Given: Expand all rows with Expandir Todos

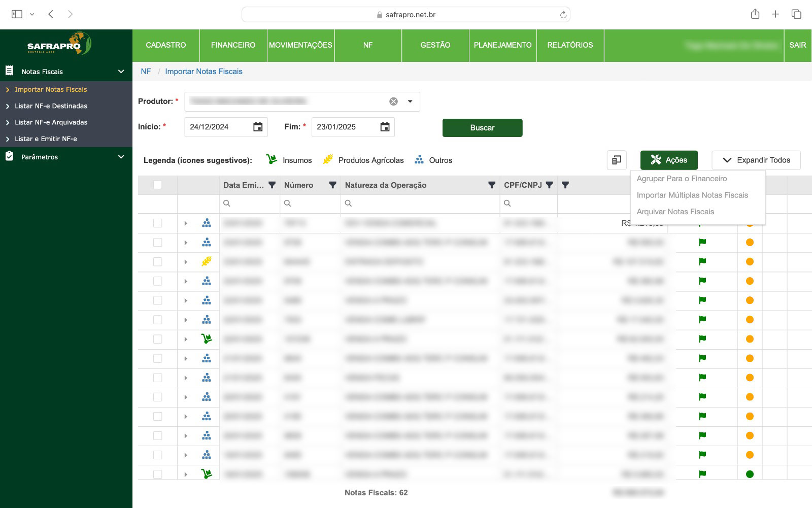Looking at the screenshot, I should tap(756, 160).
